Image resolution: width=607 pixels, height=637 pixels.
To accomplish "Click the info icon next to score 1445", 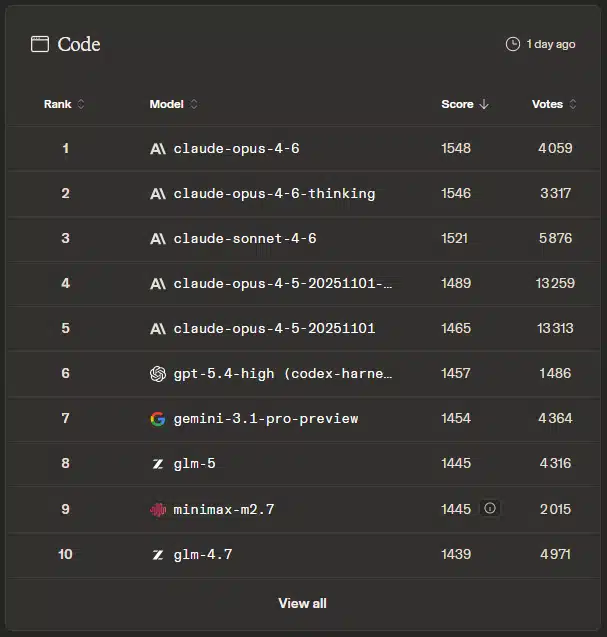I will click(490, 509).
